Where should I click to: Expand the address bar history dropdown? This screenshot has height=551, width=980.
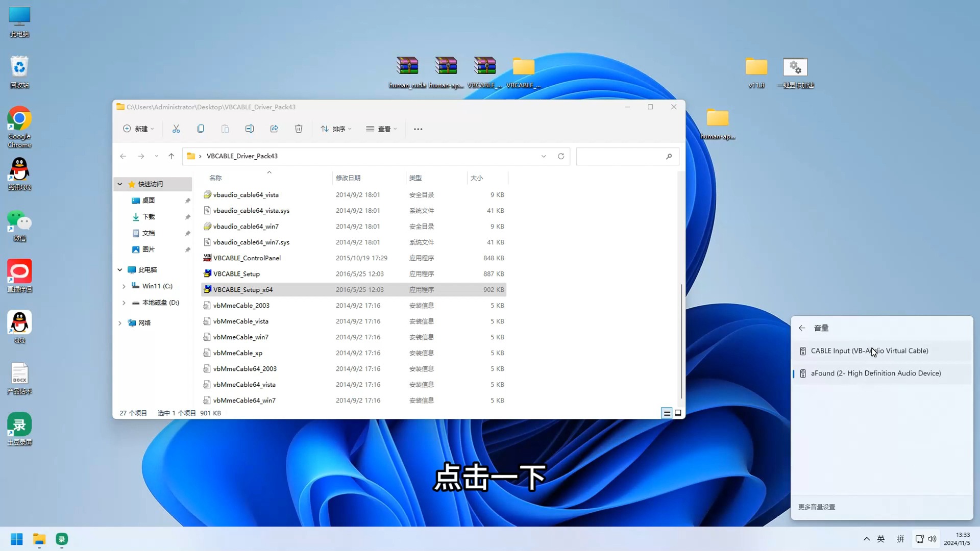pos(544,156)
